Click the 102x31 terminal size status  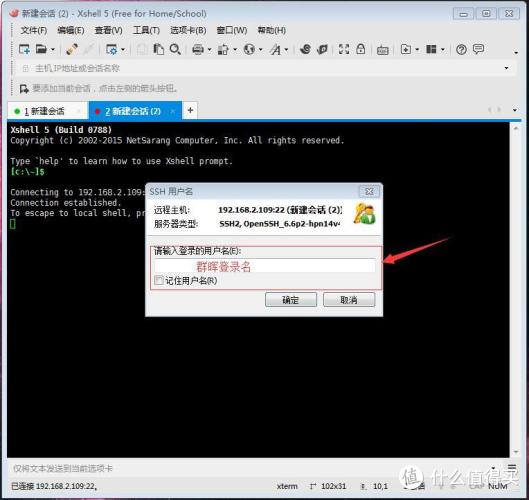[x=333, y=486]
